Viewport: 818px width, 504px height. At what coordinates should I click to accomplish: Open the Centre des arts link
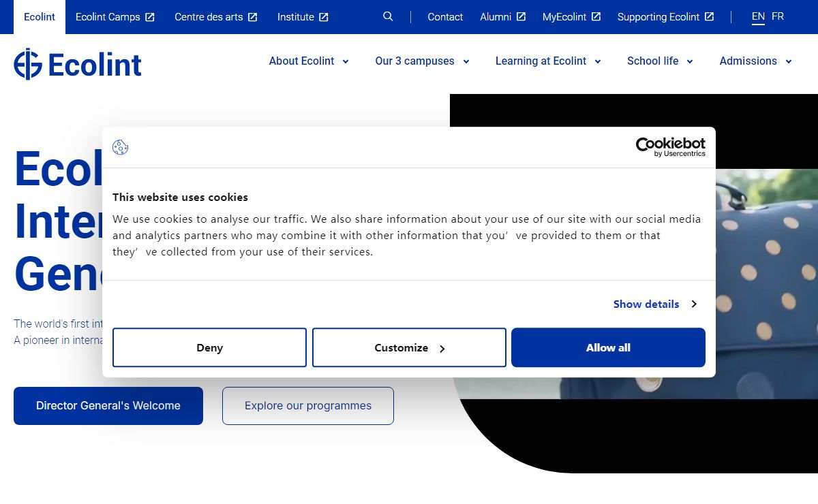coord(209,17)
